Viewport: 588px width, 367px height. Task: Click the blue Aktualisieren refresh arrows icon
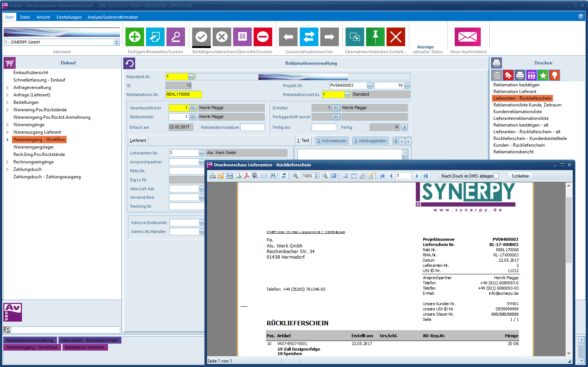click(309, 37)
